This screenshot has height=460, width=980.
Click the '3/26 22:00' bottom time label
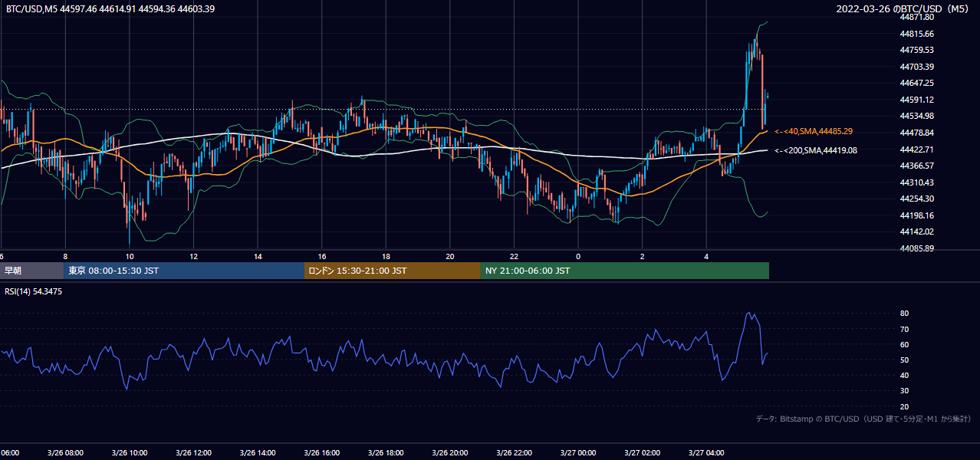point(514,453)
